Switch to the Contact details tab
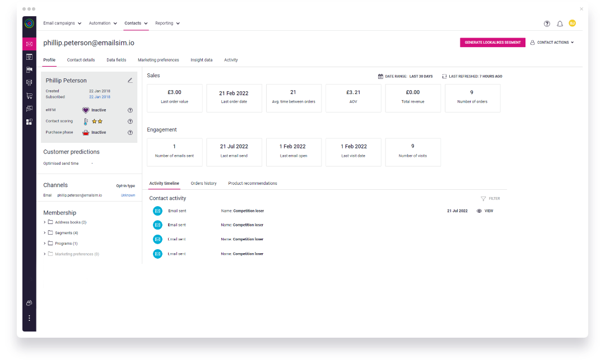The image size is (605, 364). pyautogui.click(x=81, y=60)
